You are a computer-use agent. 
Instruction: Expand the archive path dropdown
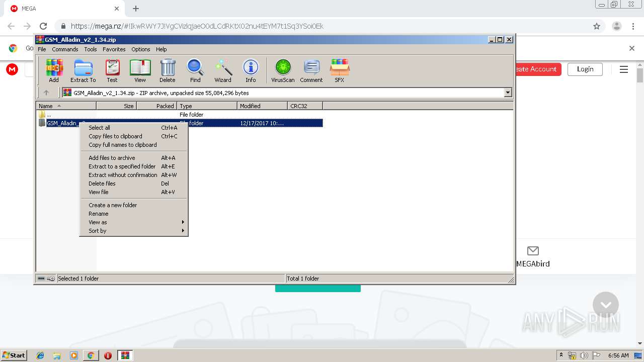tap(508, 93)
